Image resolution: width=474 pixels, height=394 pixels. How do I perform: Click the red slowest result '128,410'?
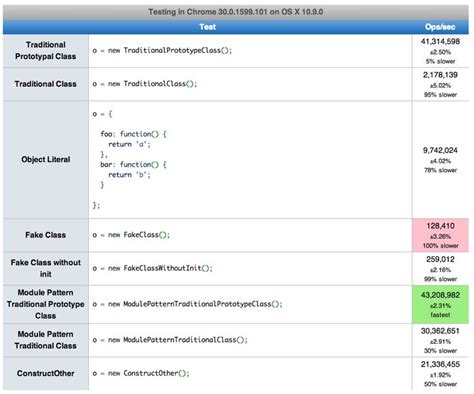click(x=440, y=235)
